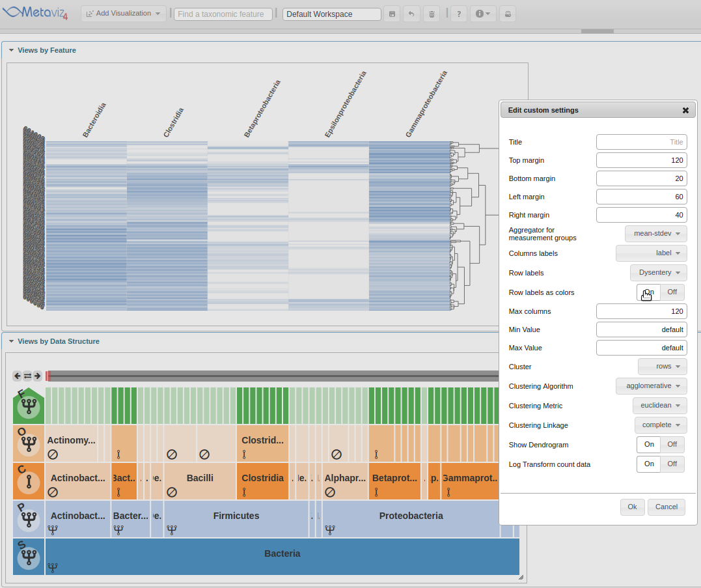This screenshot has width=701, height=588.
Task: Click the Title input field
Action: pos(642,142)
